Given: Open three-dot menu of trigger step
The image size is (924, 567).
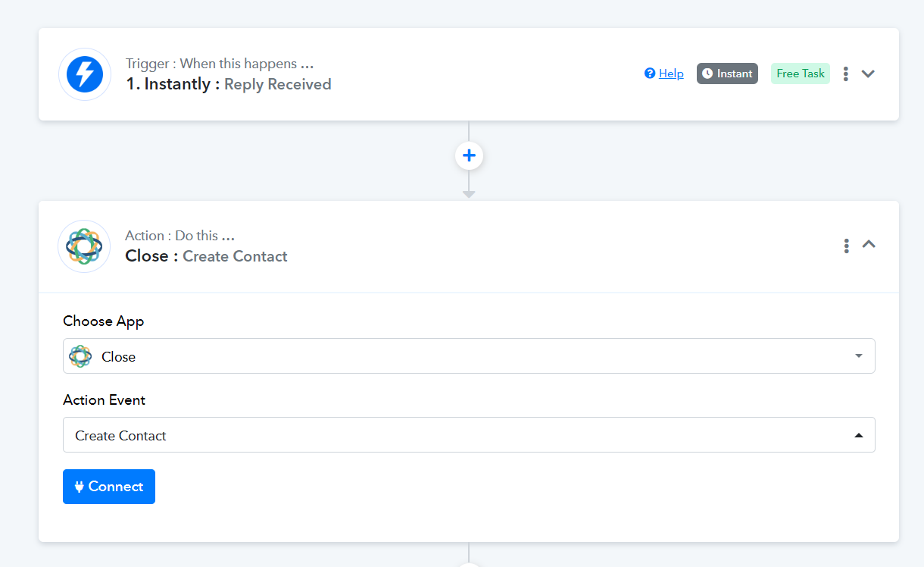Looking at the screenshot, I should click(x=846, y=74).
